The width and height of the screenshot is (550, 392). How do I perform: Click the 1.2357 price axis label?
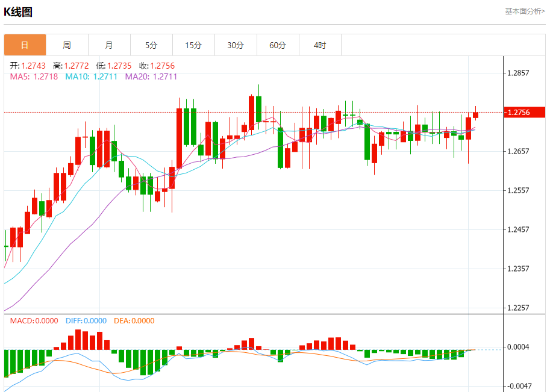tap(519, 269)
